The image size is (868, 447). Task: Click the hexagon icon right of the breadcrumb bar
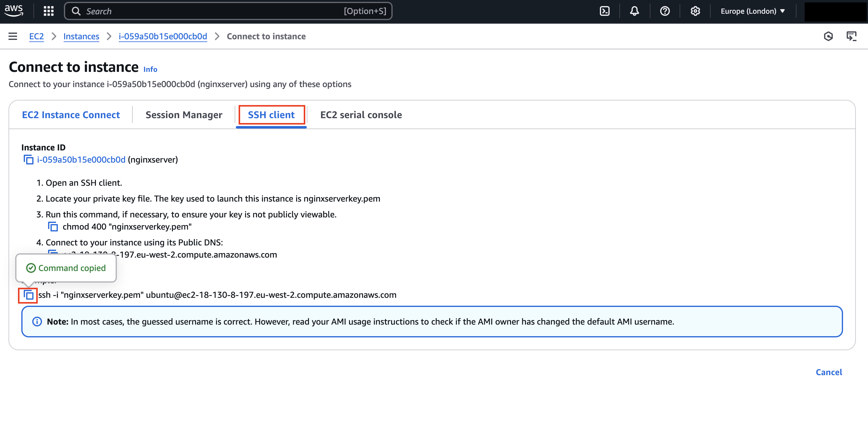pos(828,37)
